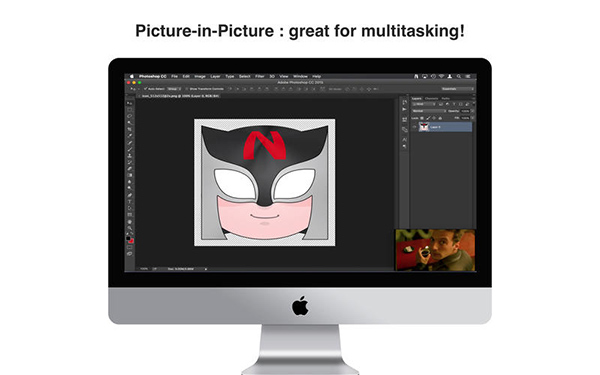The height and width of the screenshot is (375, 600).
Task: Click the layer Opacity value field
Action: click(465, 111)
